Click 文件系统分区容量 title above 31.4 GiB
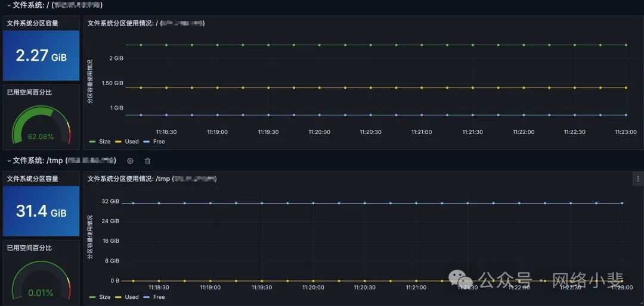Image resolution: width=644 pixels, height=306 pixels. 32,179
